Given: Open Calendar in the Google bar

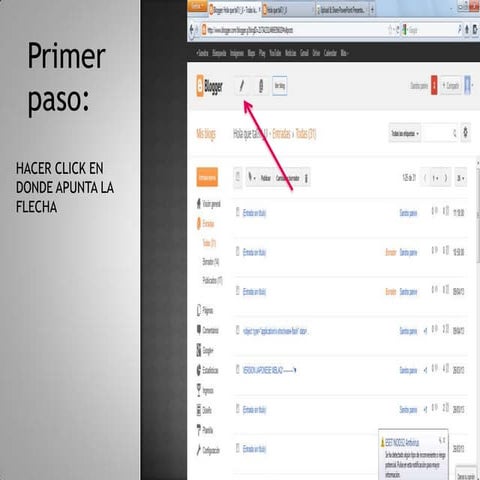Looking at the screenshot, I should click(330, 53).
